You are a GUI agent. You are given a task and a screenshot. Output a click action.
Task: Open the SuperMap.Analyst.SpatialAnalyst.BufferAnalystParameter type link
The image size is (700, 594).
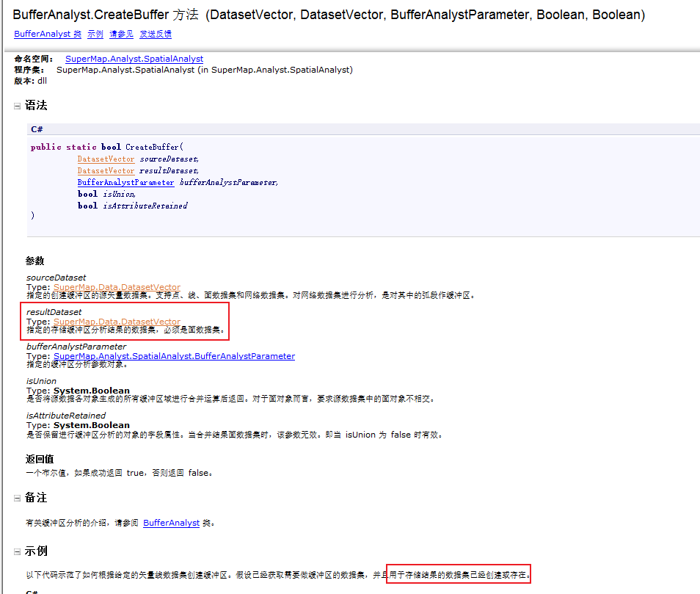(x=174, y=356)
